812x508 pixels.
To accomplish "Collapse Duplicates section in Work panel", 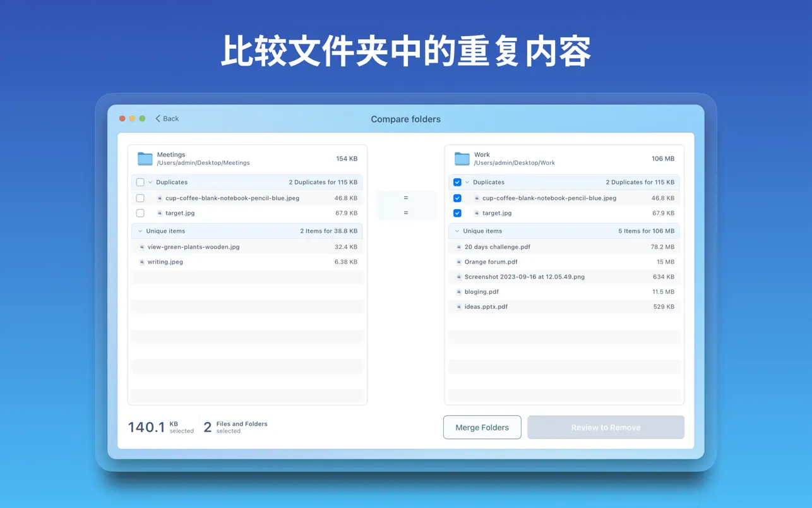I will pyautogui.click(x=467, y=183).
